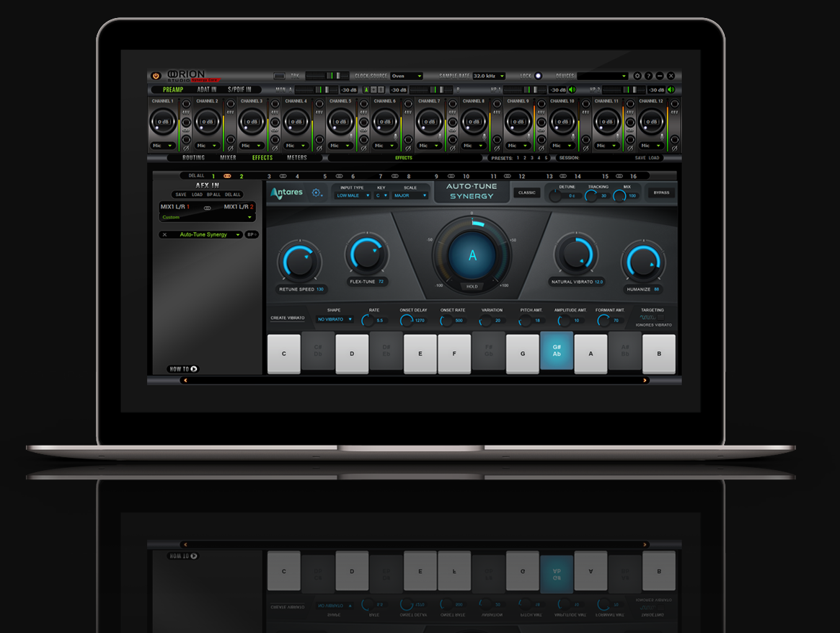840x633 pixels.
Task: Open the METERS tab
Action: coord(297,157)
